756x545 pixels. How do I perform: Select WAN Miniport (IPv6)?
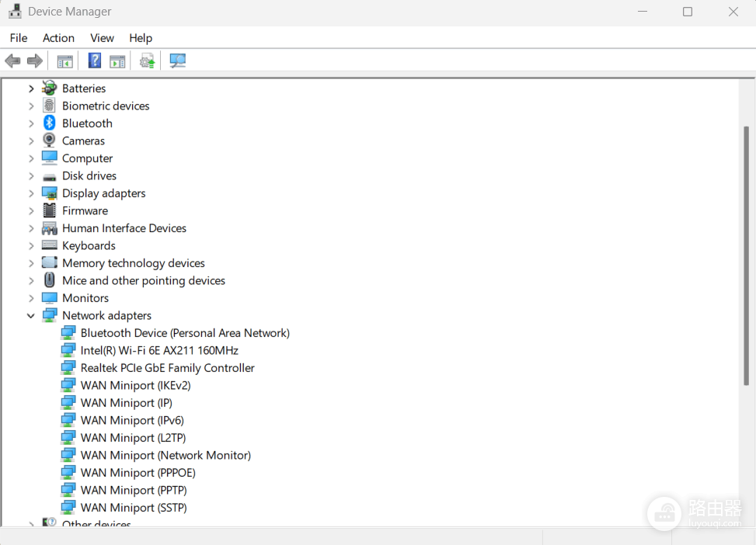tap(132, 420)
